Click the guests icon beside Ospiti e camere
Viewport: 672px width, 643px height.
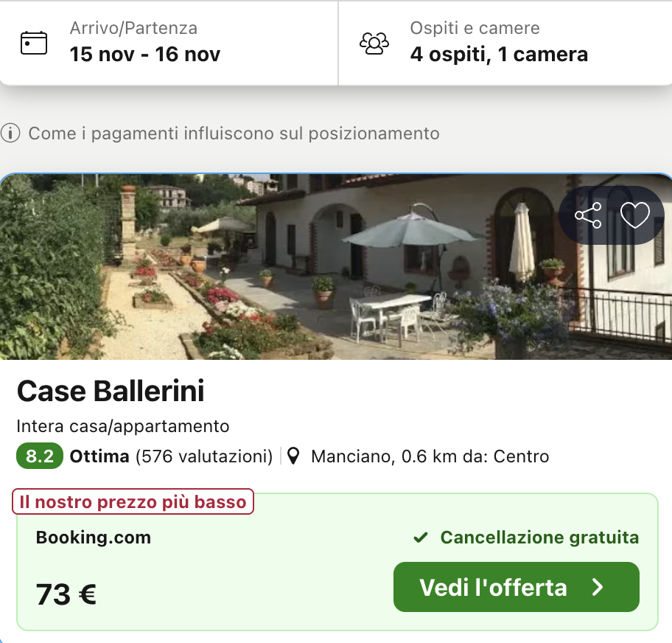click(x=375, y=43)
